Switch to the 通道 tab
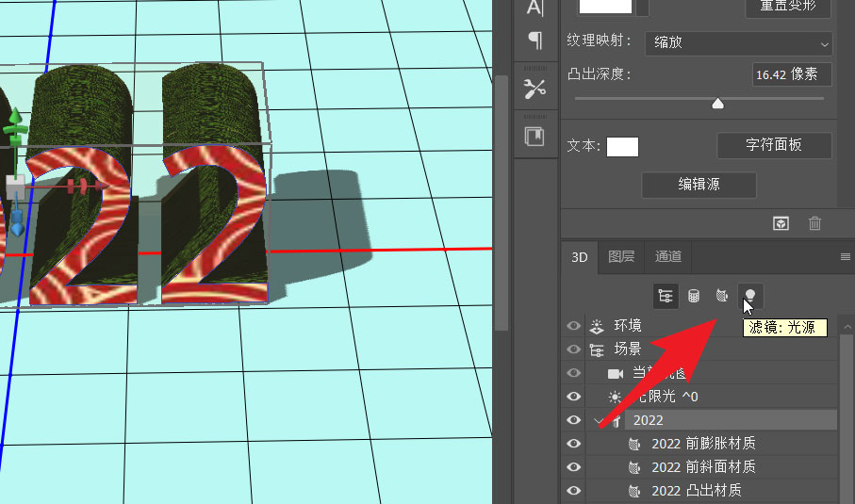855x504 pixels. tap(667, 256)
